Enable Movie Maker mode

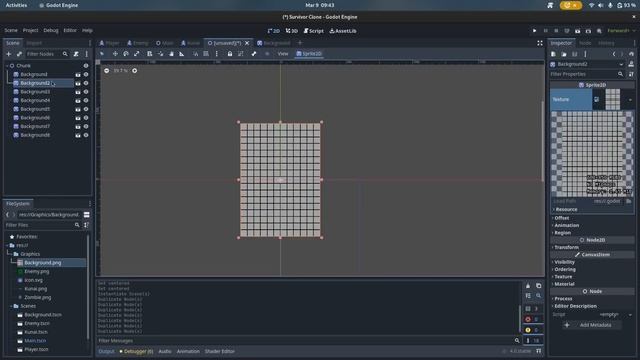[599, 31]
